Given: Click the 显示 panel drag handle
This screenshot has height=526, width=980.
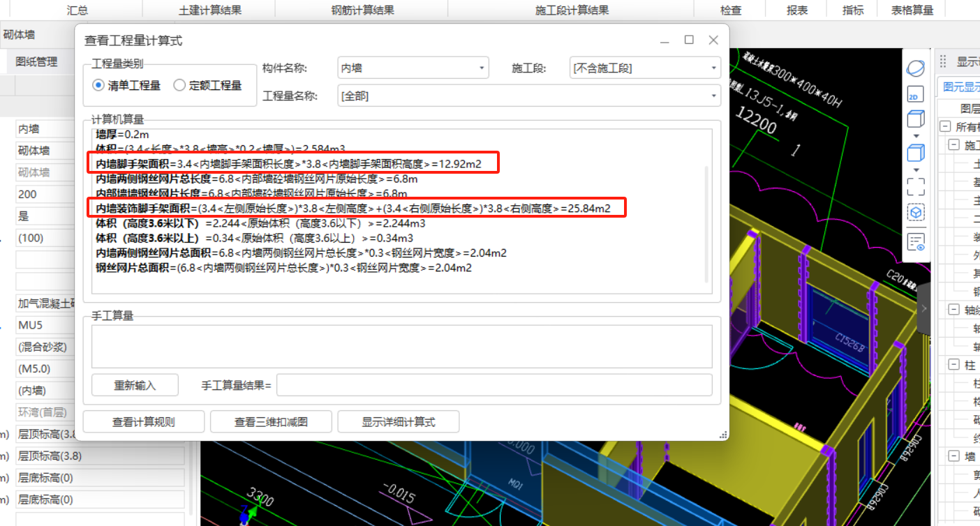Looking at the screenshot, I should tap(942, 61).
